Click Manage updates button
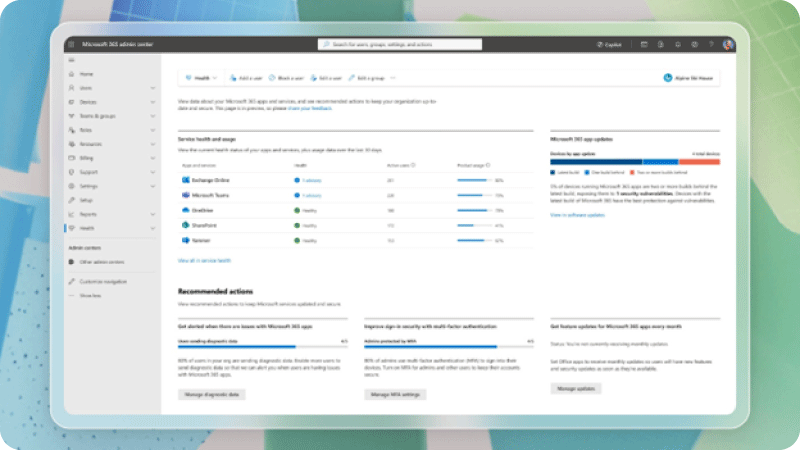This screenshot has height=450, width=800. point(576,388)
